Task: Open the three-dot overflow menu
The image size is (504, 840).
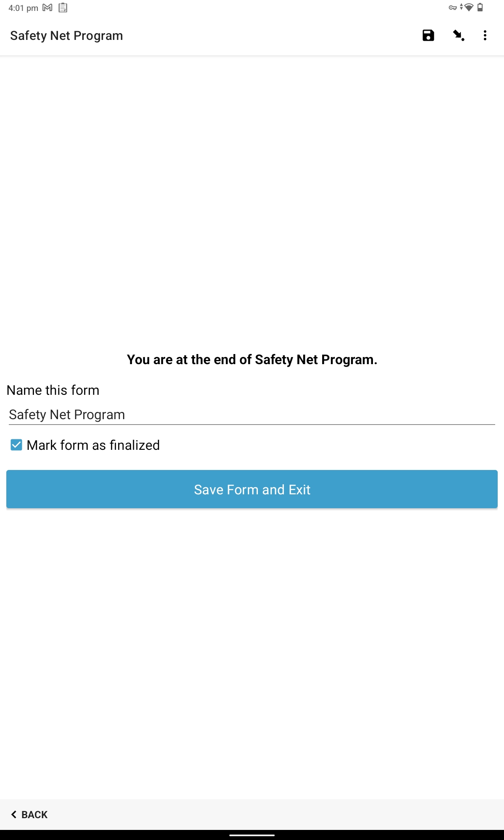Action: (x=485, y=36)
